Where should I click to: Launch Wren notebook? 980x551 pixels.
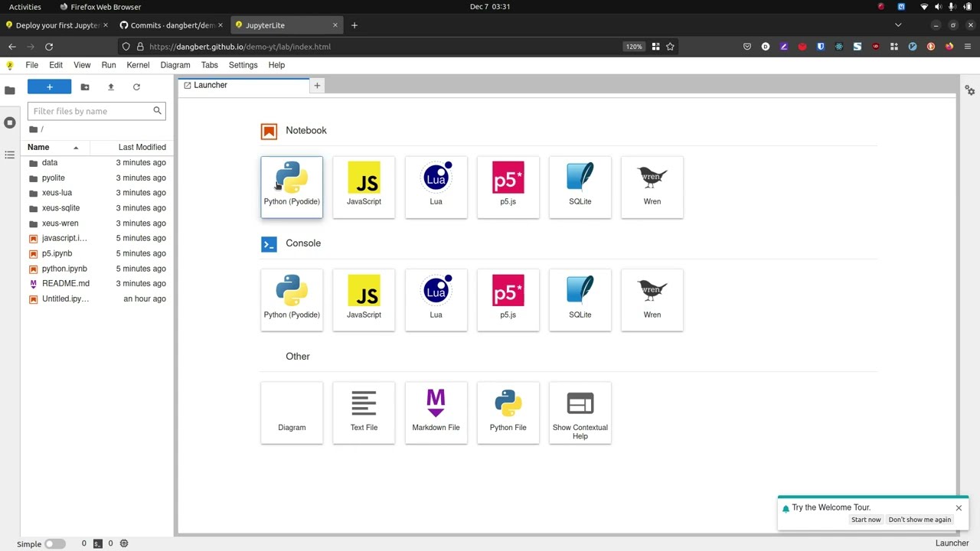[652, 187]
